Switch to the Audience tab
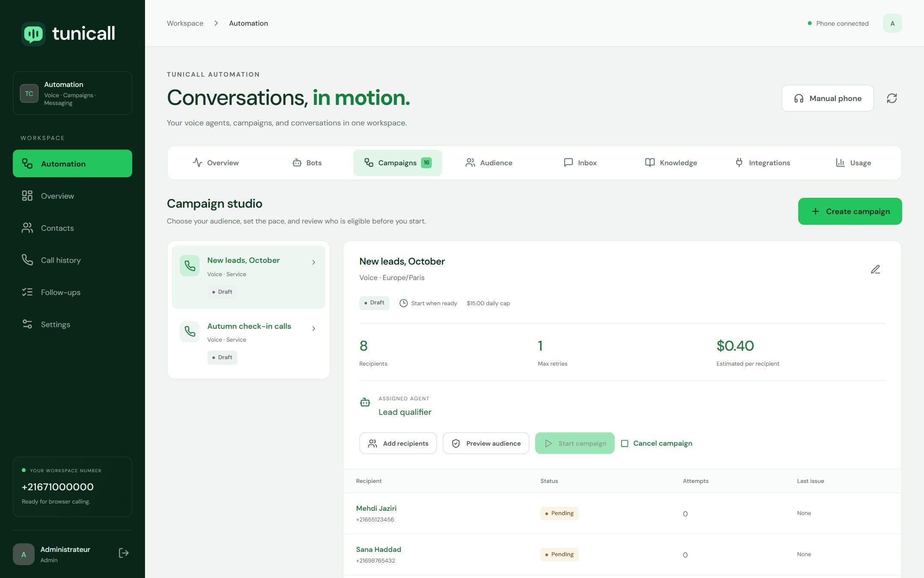924x578 pixels. pos(489,163)
